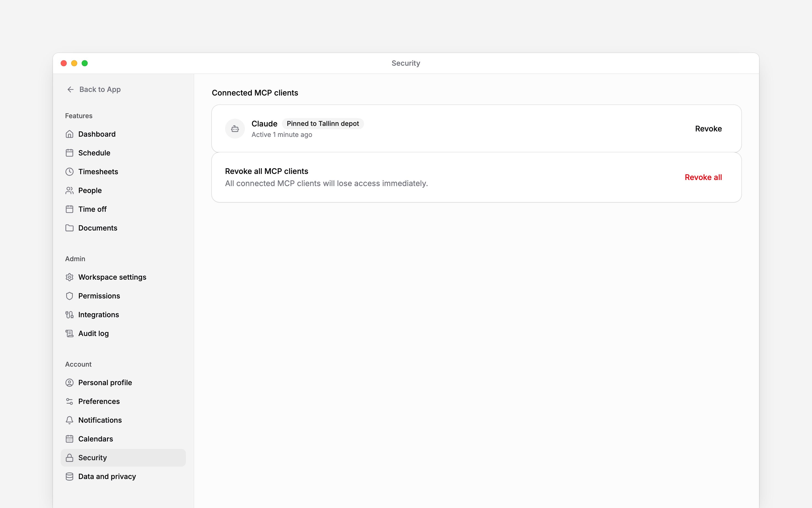Viewport: 812px width, 508px height.
Task: Go to the Schedule section
Action: 123,153
